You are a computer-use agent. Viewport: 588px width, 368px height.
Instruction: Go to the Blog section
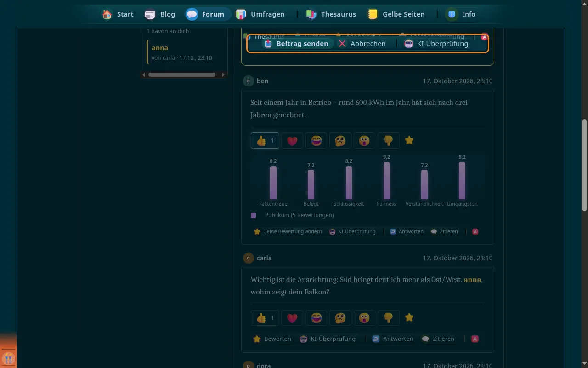coord(160,14)
